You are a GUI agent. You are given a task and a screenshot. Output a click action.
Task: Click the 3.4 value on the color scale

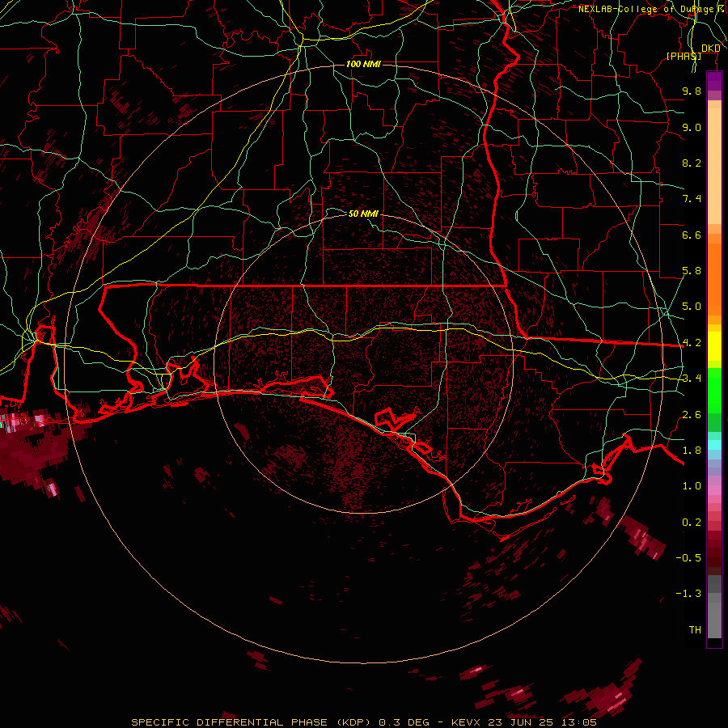click(692, 379)
